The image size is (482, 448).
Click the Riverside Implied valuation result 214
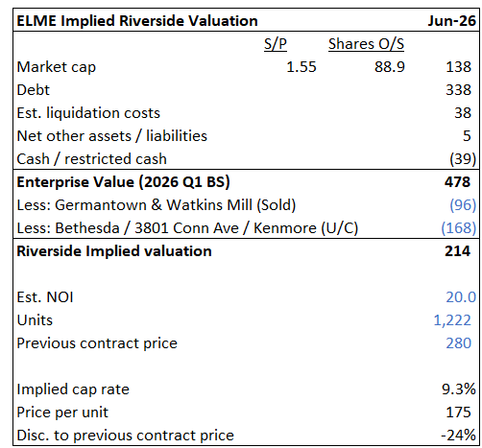click(x=458, y=251)
